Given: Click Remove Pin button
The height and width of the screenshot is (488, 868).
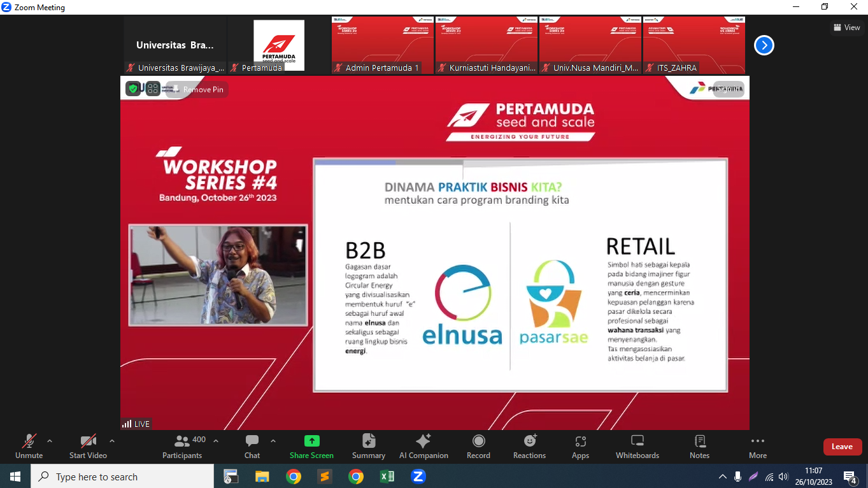Looking at the screenshot, I should (196, 89).
